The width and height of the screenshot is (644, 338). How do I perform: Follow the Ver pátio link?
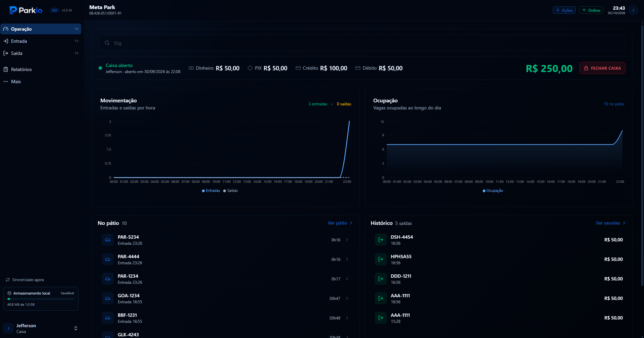340,223
